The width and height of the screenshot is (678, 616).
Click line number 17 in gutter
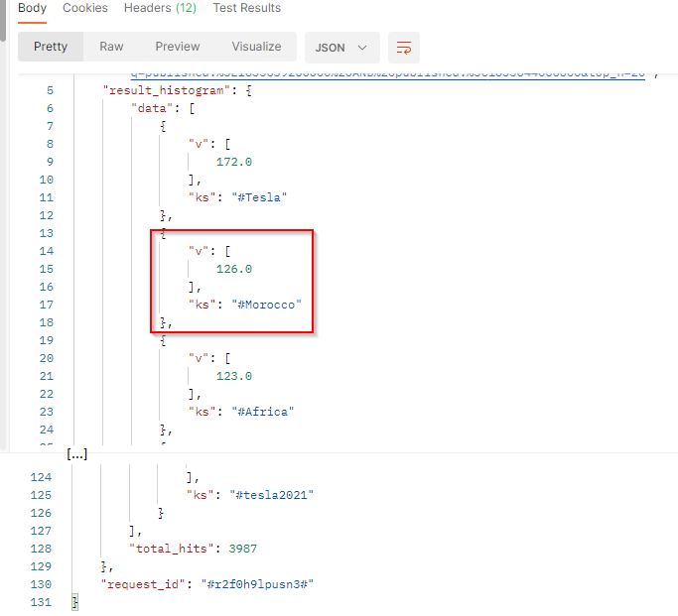point(47,305)
